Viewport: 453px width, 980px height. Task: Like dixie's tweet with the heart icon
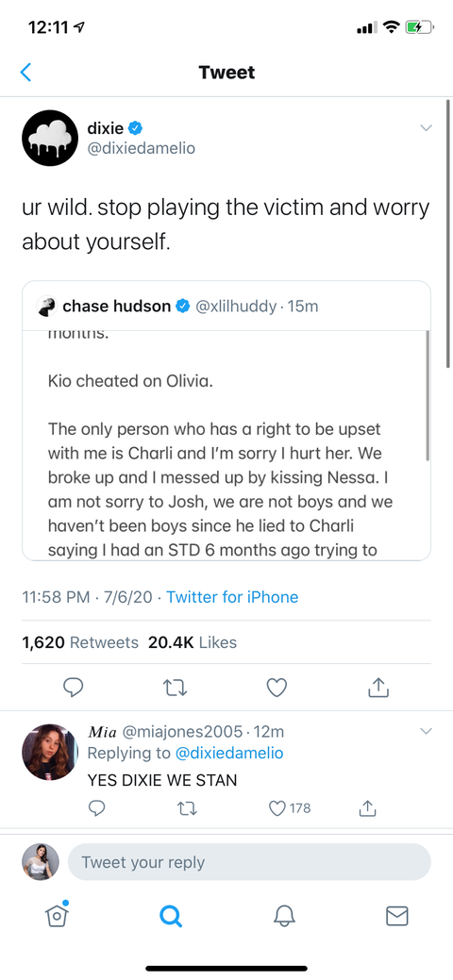tap(277, 688)
